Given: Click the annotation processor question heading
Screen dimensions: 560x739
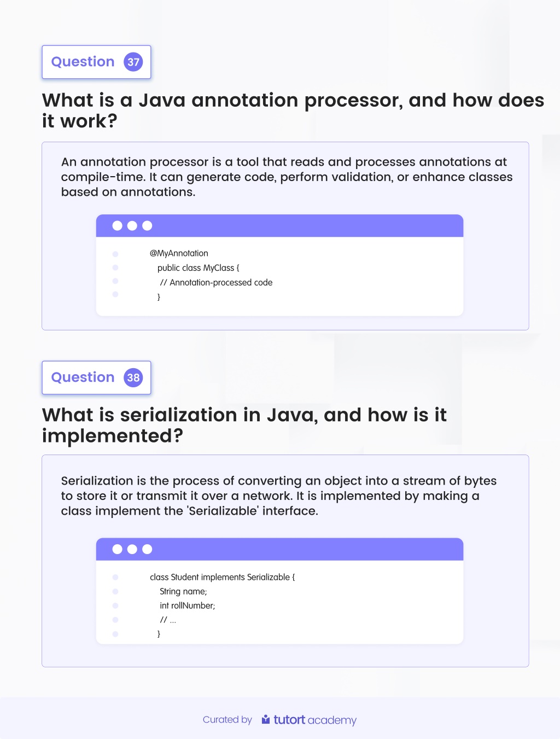Looking at the screenshot, I should 293,110.
